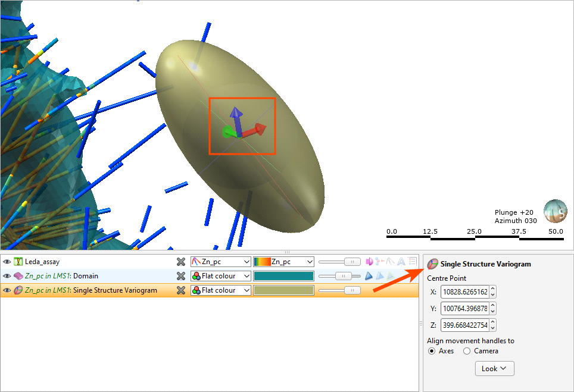The width and height of the screenshot is (574, 392).
Task: Toggle Domain back-face rendering triangle icon
Action: [x=380, y=276]
